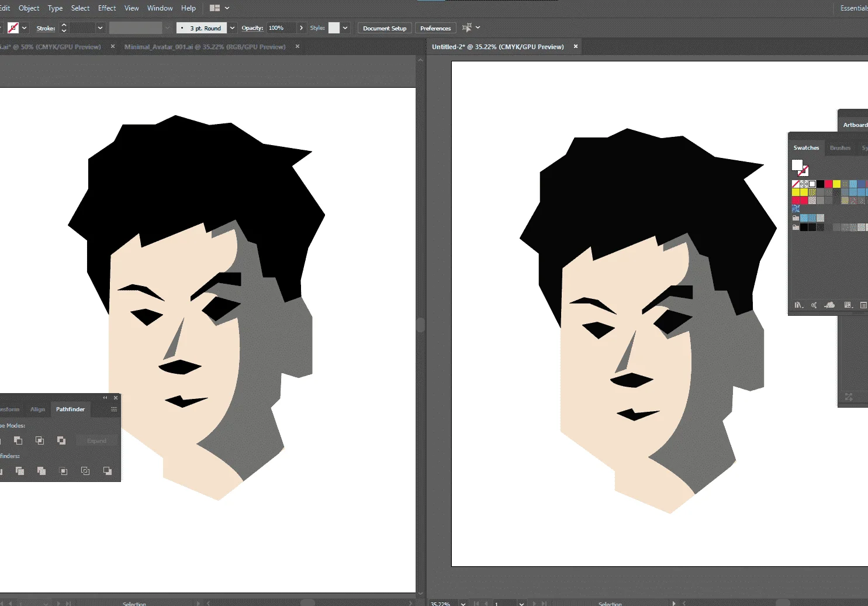Close the Untitled-2 document tab
The width and height of the screenshot is (868, 606).
pyautogui.click(x=576, y=46)
